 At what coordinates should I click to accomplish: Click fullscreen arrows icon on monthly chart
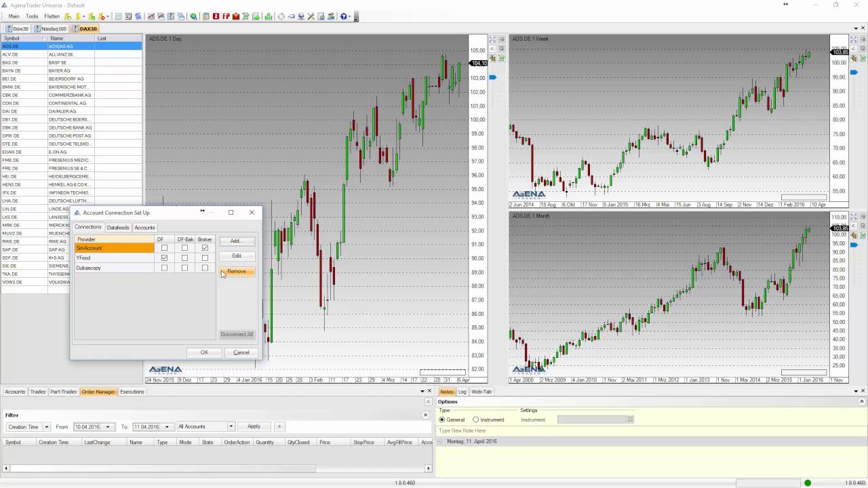[x=854, y=217]
